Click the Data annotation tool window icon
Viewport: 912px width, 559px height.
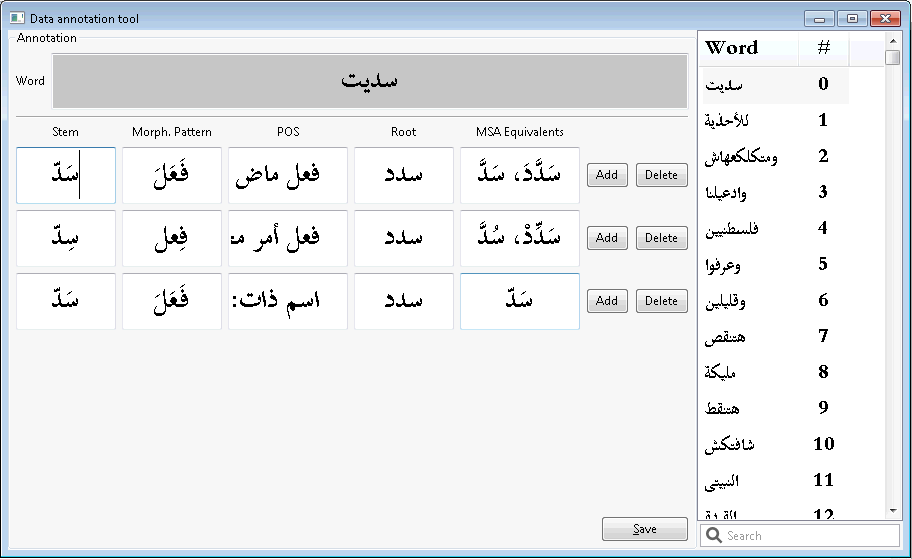pos(17,18)
